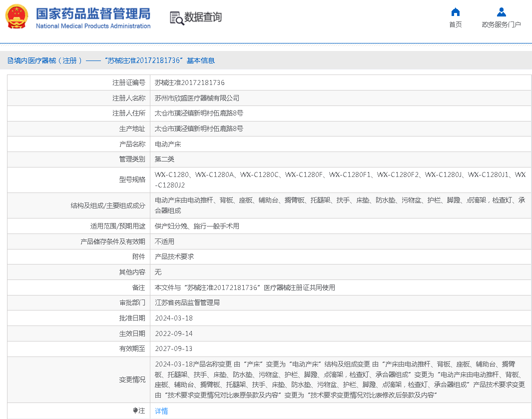This screenshot has height=419, width=532.
Task: Go to 首页 text label
Action: [455, 24]
